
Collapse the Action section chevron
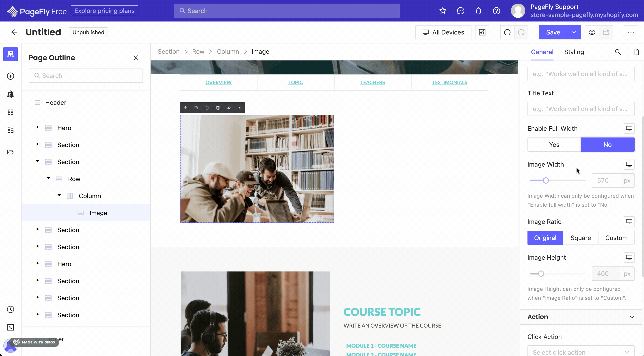632,317
